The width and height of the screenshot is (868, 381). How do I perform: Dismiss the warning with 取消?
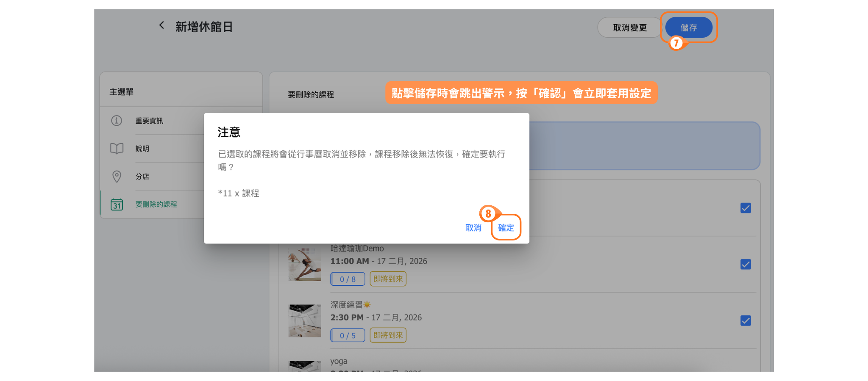pyautogui.click(x=473, y=228)
